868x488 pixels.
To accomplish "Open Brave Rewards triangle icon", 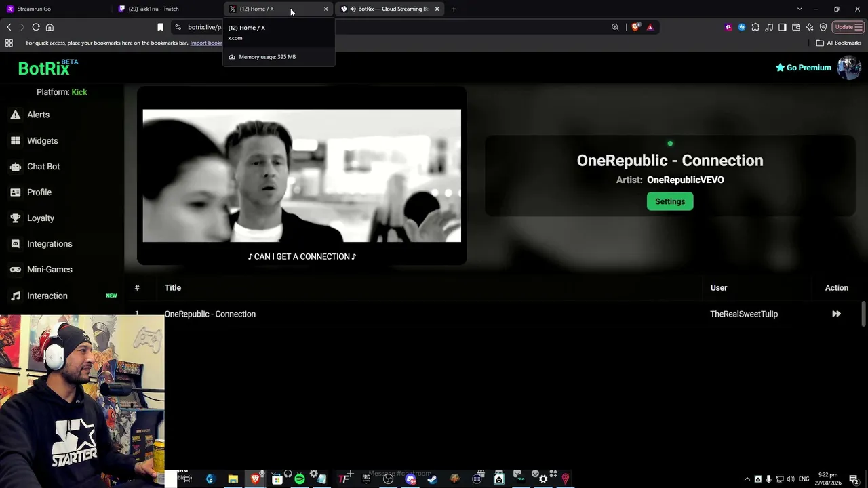I will tap(650, 27).
